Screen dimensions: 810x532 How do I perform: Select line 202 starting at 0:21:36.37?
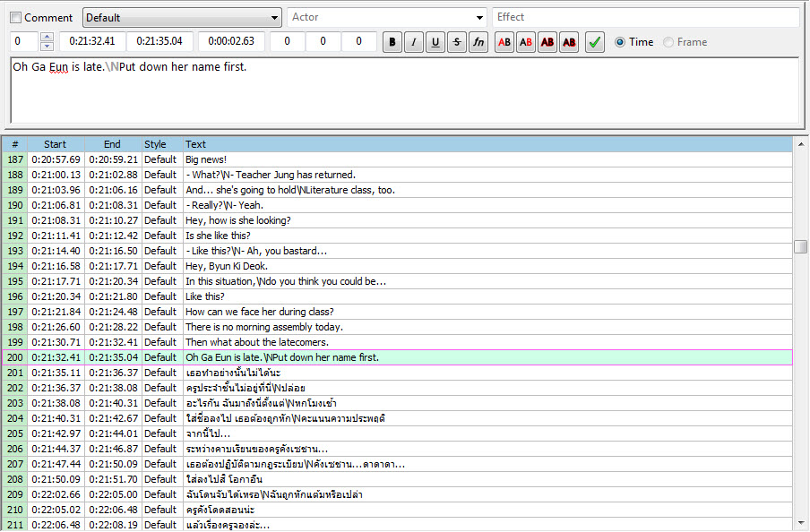pyautogui.click(x=397, y=388)
